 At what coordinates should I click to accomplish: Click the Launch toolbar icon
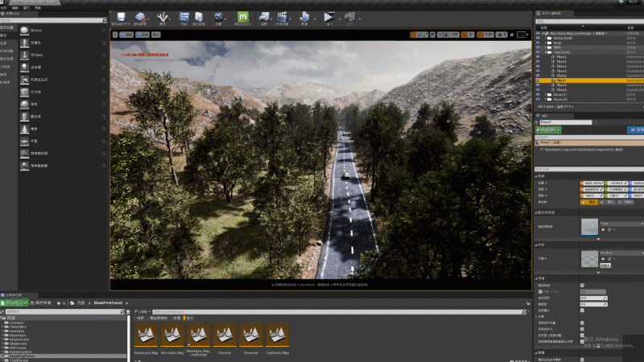(349, 17)
